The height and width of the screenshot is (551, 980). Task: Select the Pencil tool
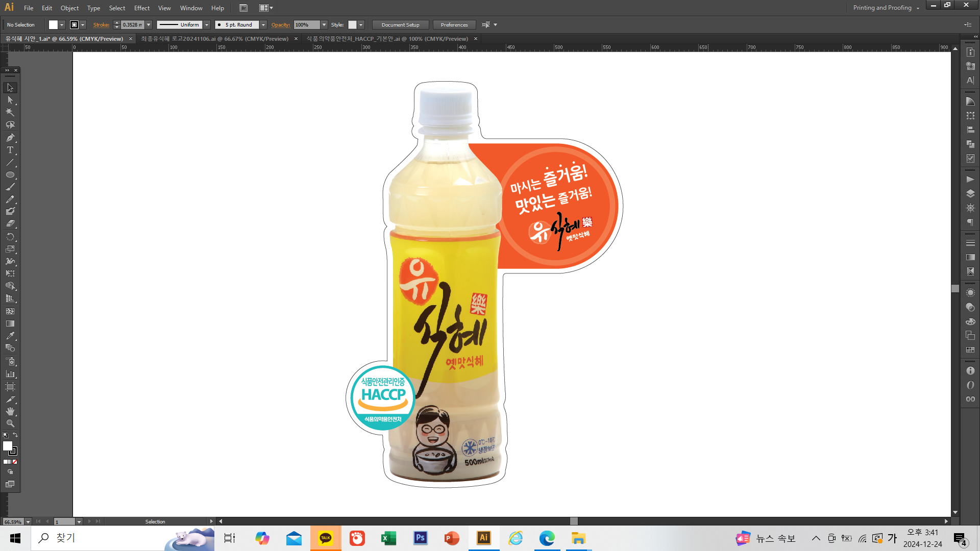click(x=10, y=199)
